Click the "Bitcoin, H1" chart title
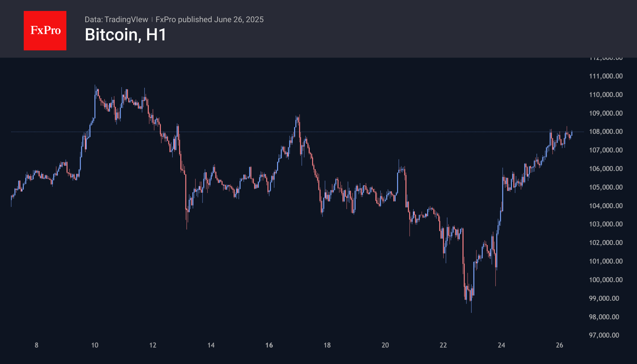Image resolution: width=637 pixels, height=364 pixels. [x=125, y=35]
